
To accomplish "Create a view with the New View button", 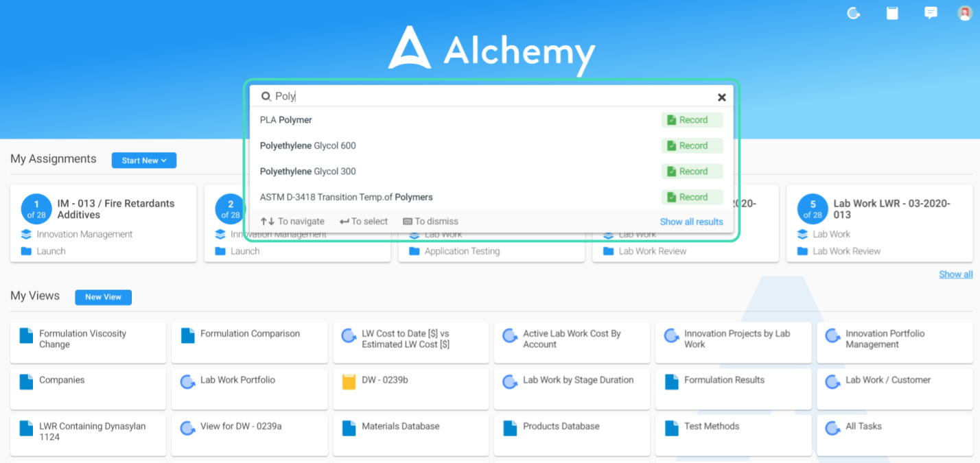I will (103, 297).
